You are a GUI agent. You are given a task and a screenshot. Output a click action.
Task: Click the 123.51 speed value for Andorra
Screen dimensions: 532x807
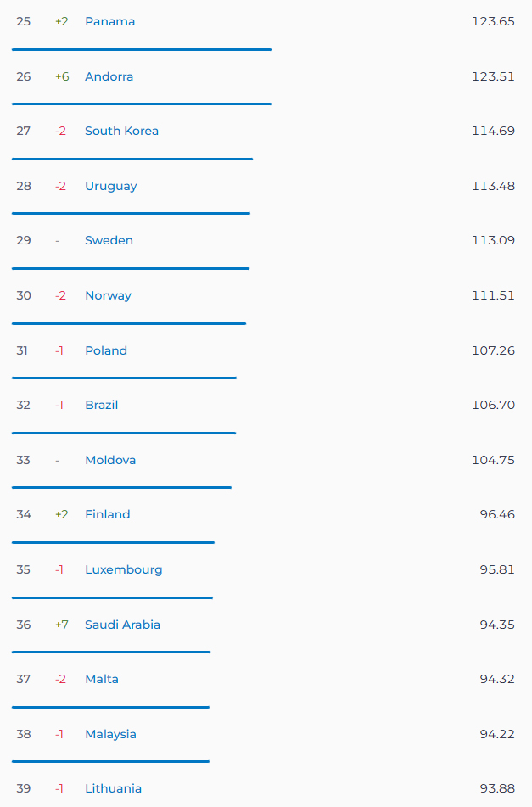tap(493, 76)
